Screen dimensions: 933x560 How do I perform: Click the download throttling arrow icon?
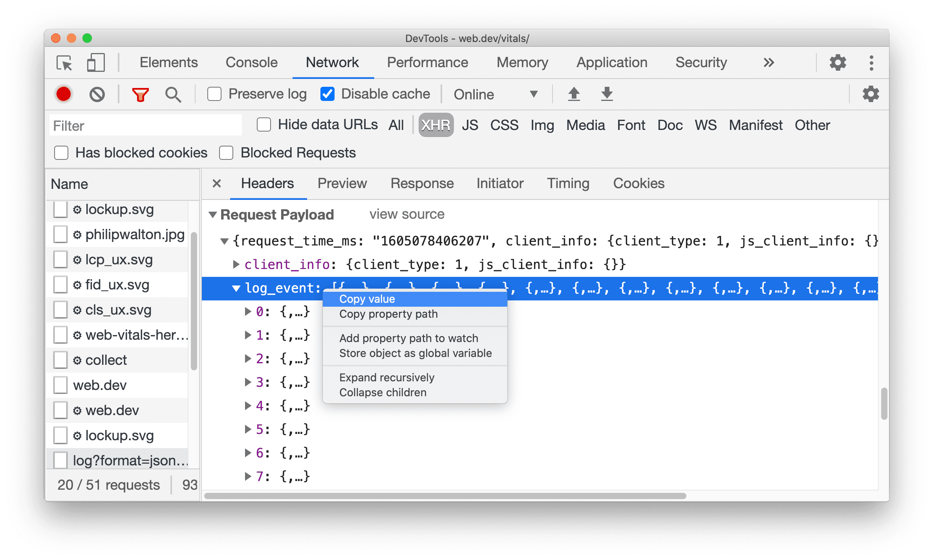(607, 93)
